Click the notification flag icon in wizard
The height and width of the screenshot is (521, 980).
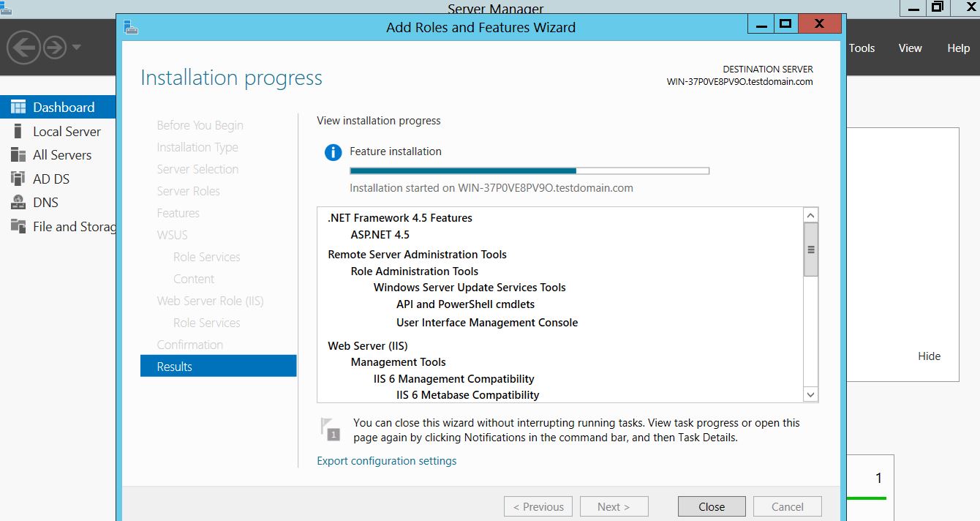(331, 429)
